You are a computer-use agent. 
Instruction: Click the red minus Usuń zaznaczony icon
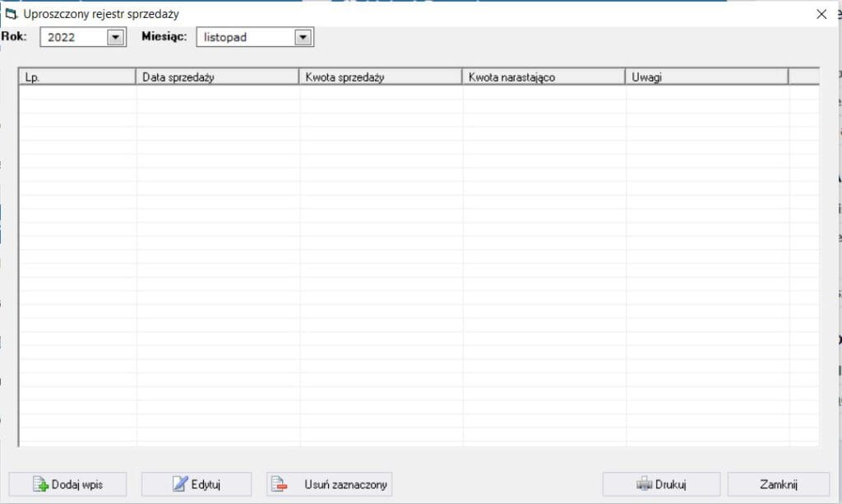[280, 484]
